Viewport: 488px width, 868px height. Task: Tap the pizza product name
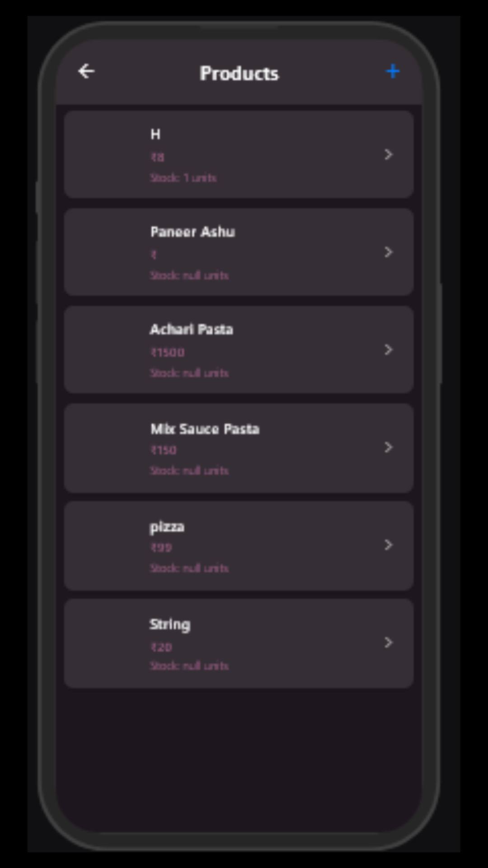pyautogui.click(x=167, y=527)
